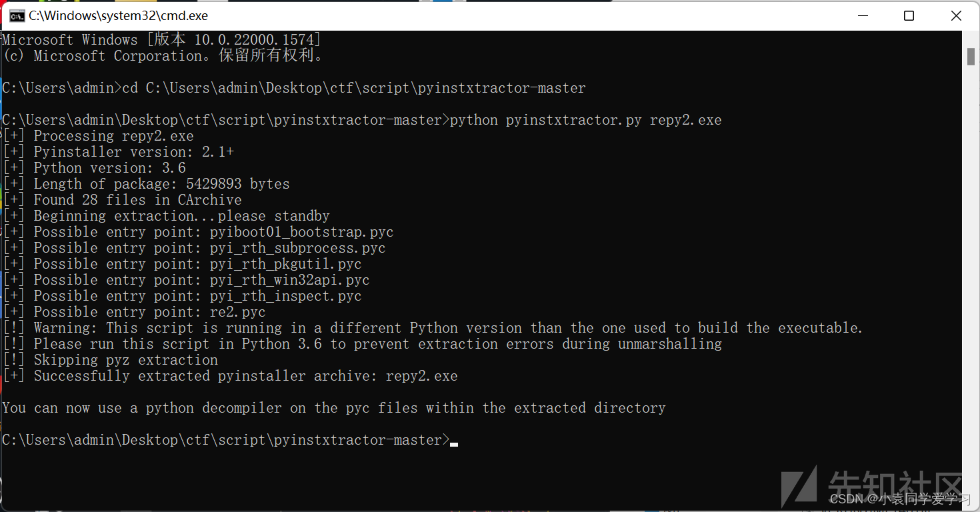Click the pyiboot01_bootstrap.pyc entry point text
Viewport: 980px width, 512px height.
(x=301, y=231)
